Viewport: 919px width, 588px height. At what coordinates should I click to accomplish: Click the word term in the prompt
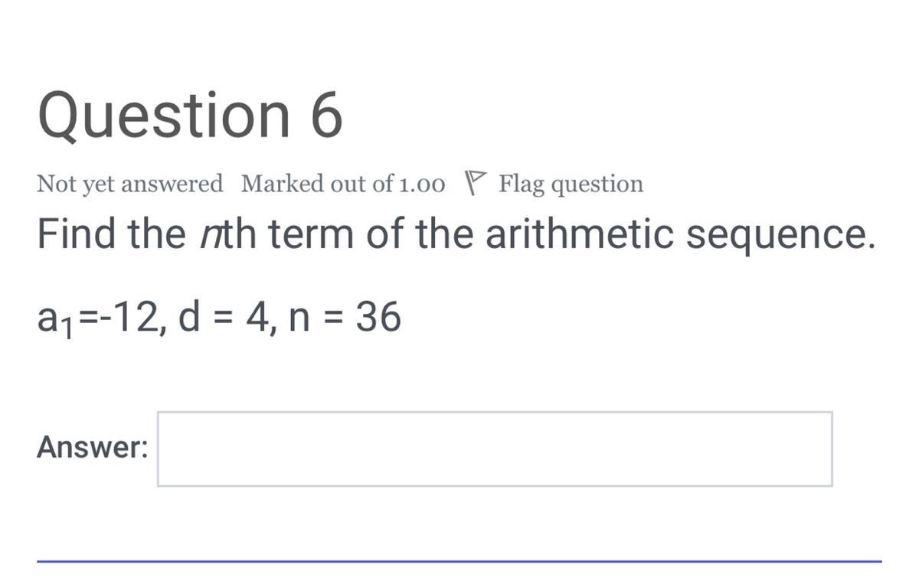pos(309,235)
